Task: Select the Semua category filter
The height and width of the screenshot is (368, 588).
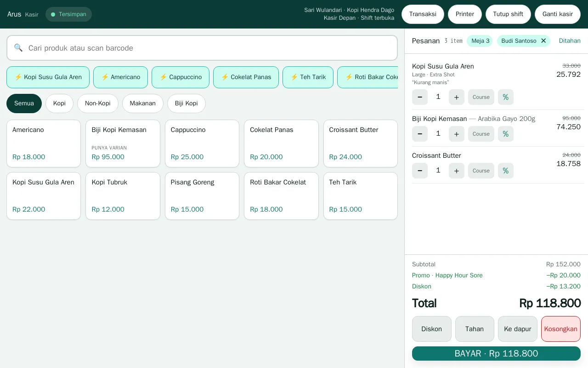Action: [x=24, y=103]
